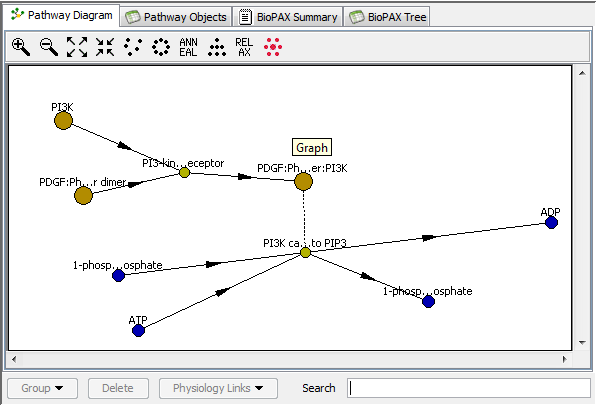Select the ATP node in the diagram
The width and height of the screenshot is (597, 405).
(138, 330)
